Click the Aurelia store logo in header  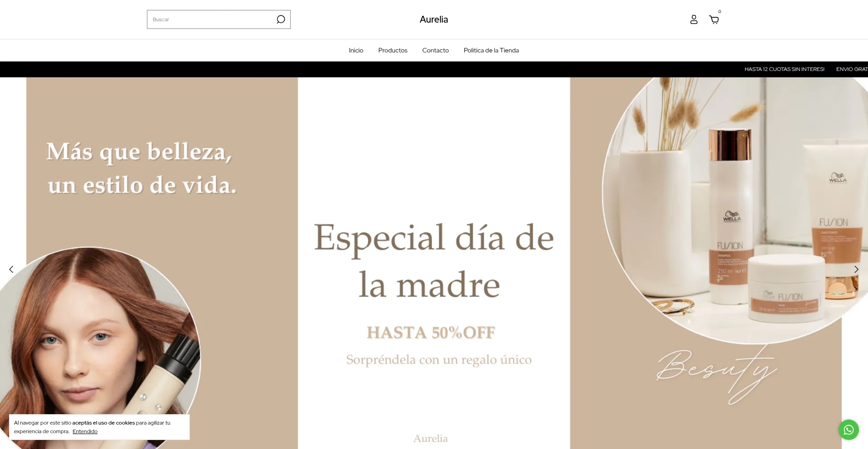click(x=434, y=19)
